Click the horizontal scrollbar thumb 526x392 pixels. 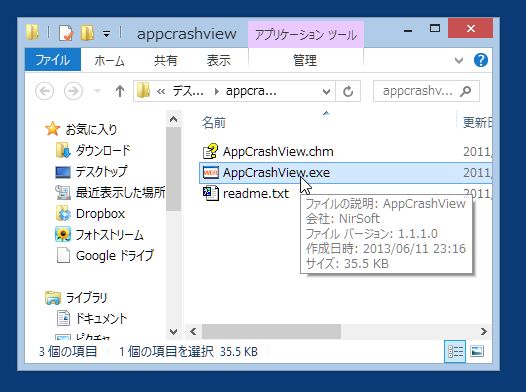coord(271,332)
